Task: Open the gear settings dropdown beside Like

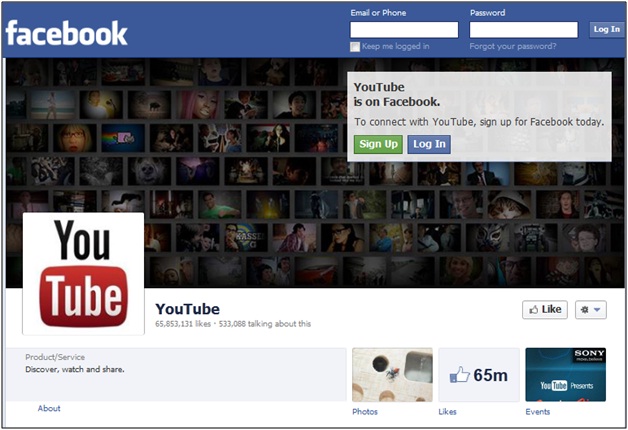Action: [591, 309]
